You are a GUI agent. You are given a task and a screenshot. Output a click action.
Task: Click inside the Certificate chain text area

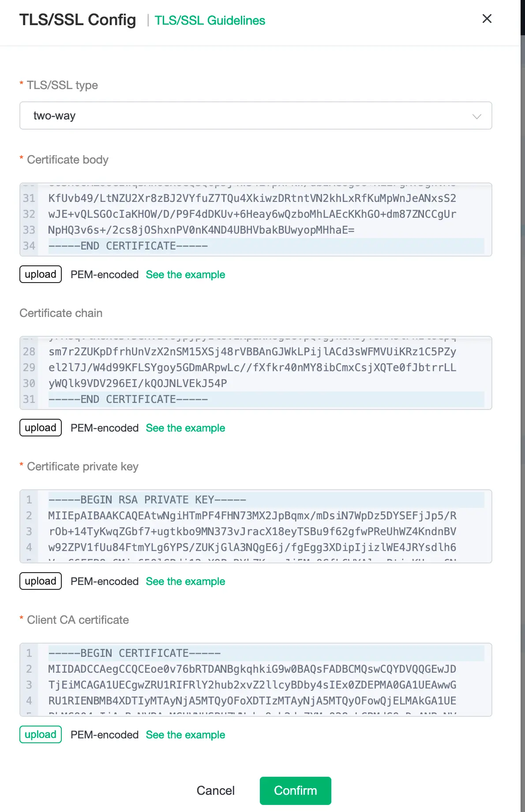point(256,370)
